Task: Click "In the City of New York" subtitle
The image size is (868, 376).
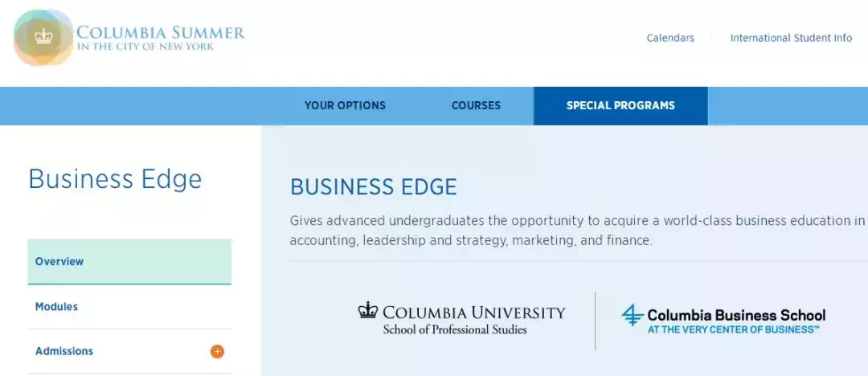Action: click(x=145, y=47)
